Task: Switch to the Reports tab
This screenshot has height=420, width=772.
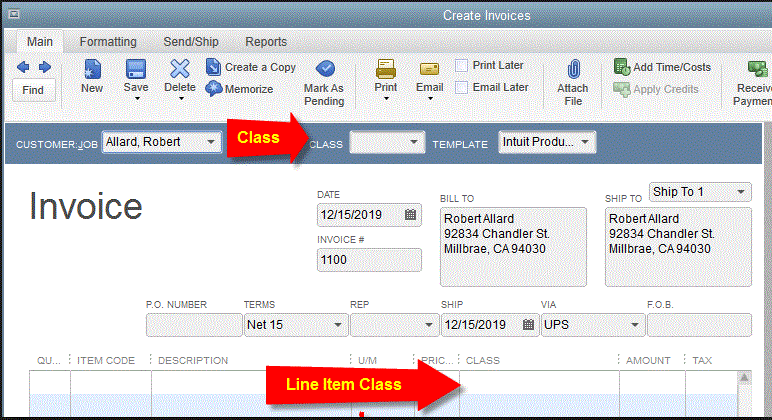Action: coord(266,42)
